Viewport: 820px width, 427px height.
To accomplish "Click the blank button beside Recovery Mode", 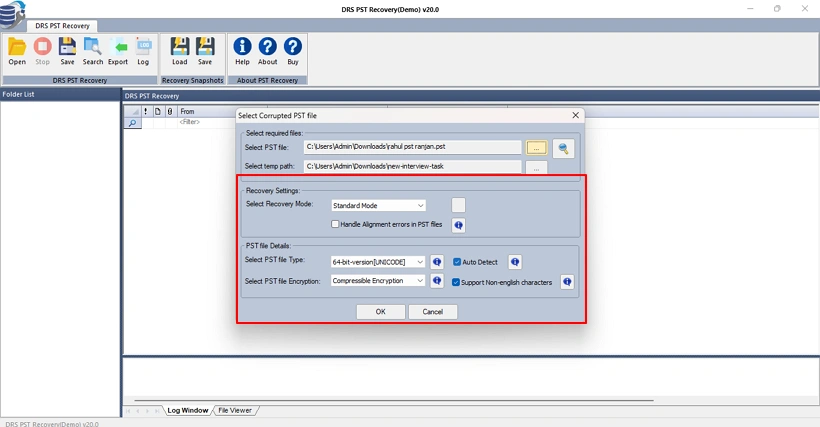I will point(458,205).
